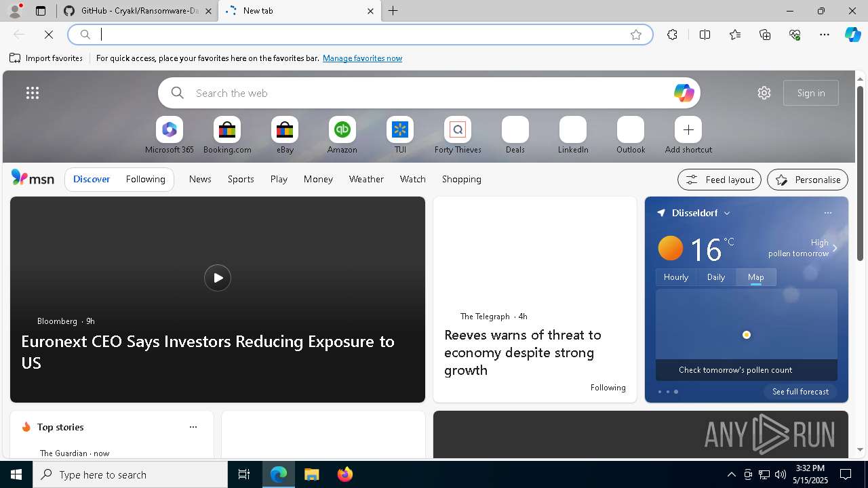Open the Windows Start menu
Viewport: 868px width, 488px height.
pos(16,474)
